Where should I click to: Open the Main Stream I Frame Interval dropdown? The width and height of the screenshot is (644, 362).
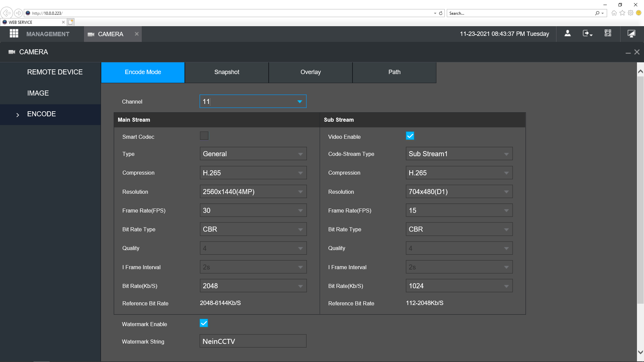point(253,267)
